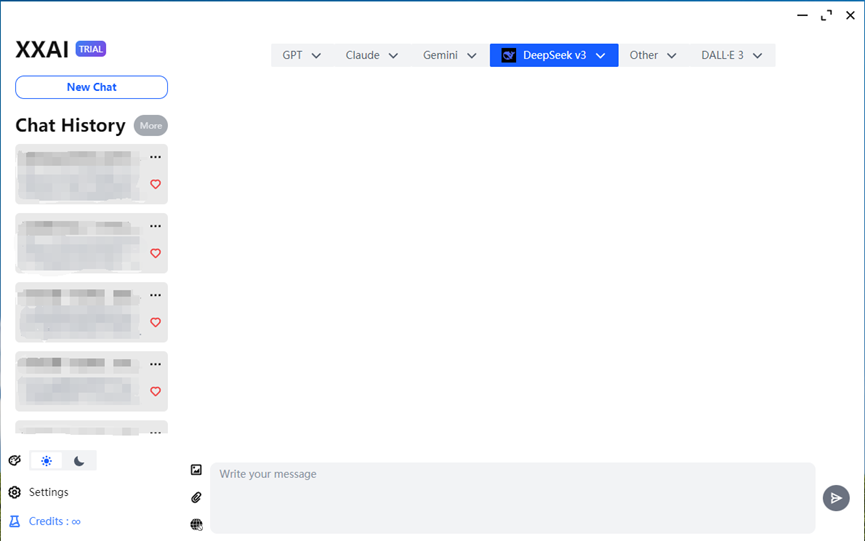The width and height of the screenshot is (865, 541).
Task: Favorite the first chat history item
Action: 156,184
